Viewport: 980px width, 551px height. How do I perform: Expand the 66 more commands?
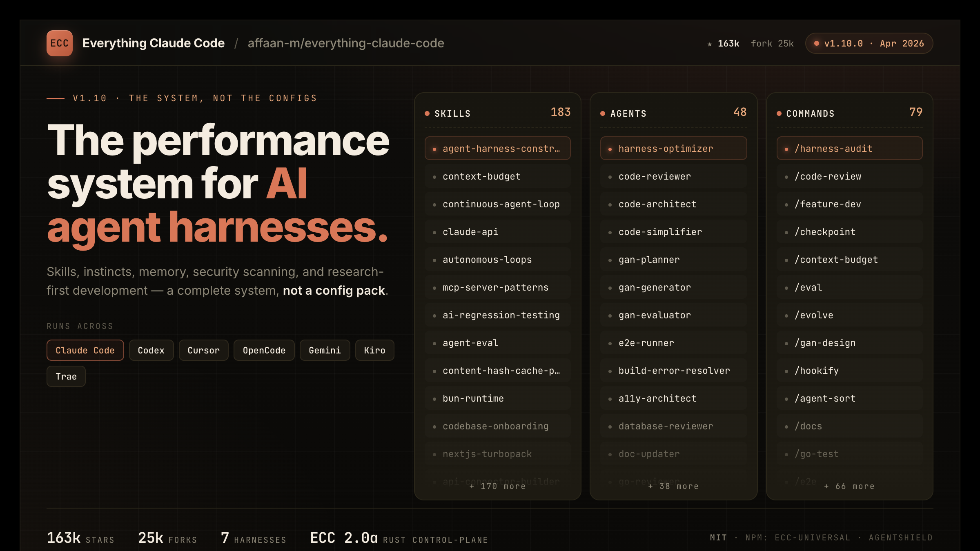pos(849,486)
